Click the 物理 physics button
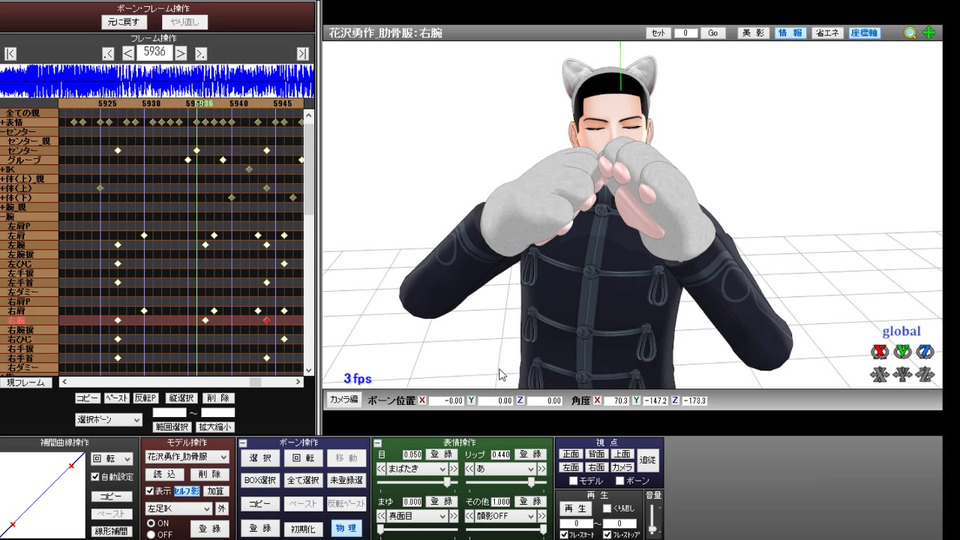 (347, 528)
